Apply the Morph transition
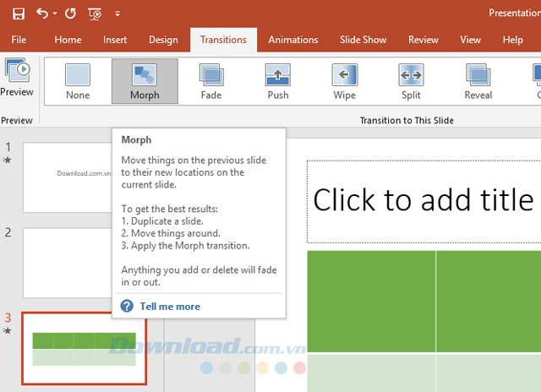The image size is (541, 392). [145, 81]
